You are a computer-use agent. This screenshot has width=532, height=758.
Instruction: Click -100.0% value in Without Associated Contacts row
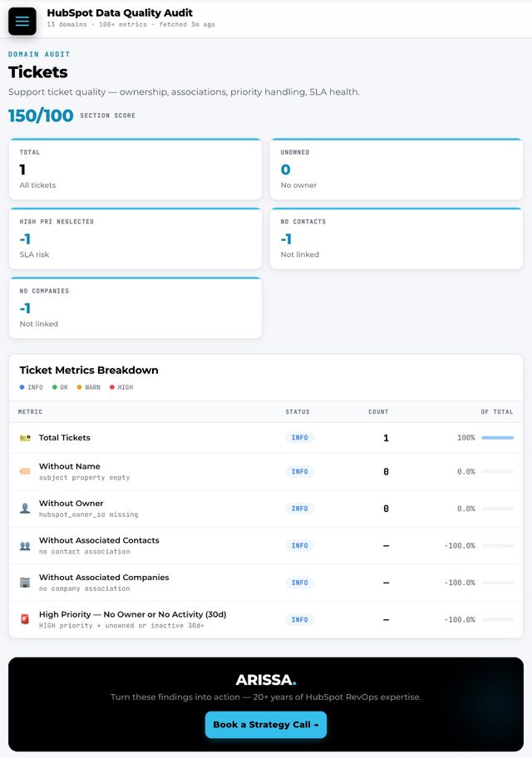coord(460,546)
